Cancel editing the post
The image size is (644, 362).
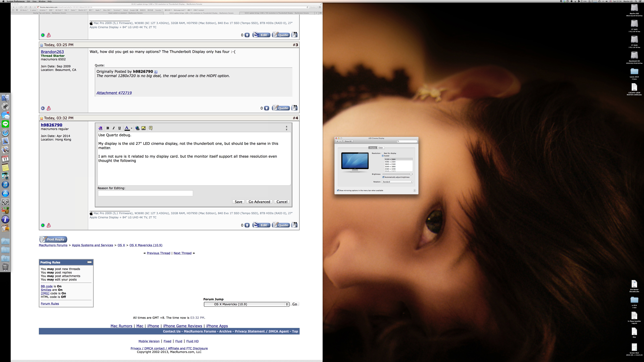pyautogui.click(x=282, y=202)
